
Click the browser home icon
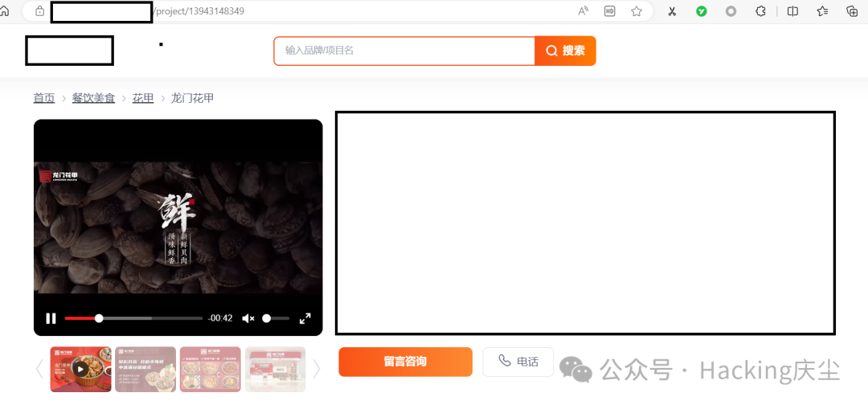4,10
